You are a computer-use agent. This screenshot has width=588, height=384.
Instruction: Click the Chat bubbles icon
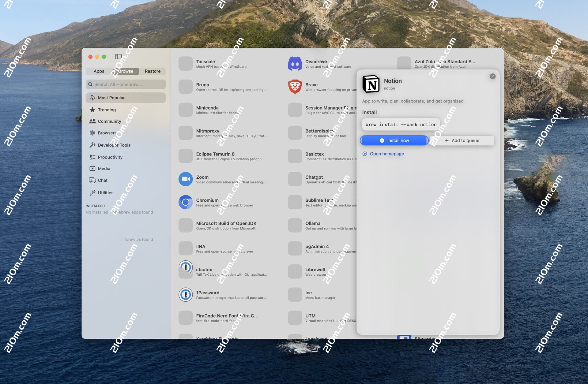coord(92,180)
